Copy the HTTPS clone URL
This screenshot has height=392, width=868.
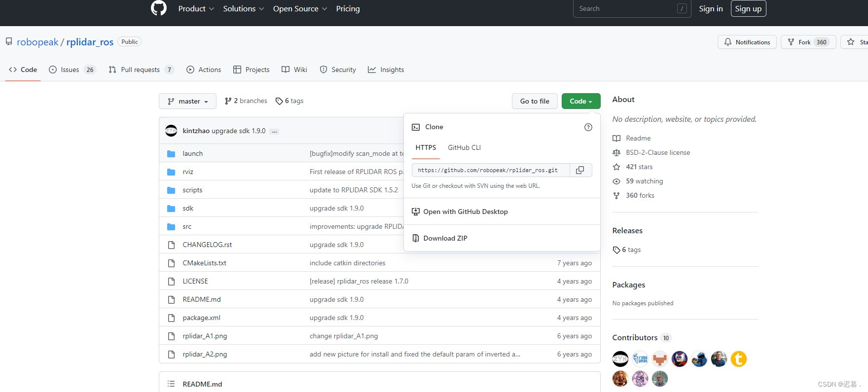pos(580,170)
